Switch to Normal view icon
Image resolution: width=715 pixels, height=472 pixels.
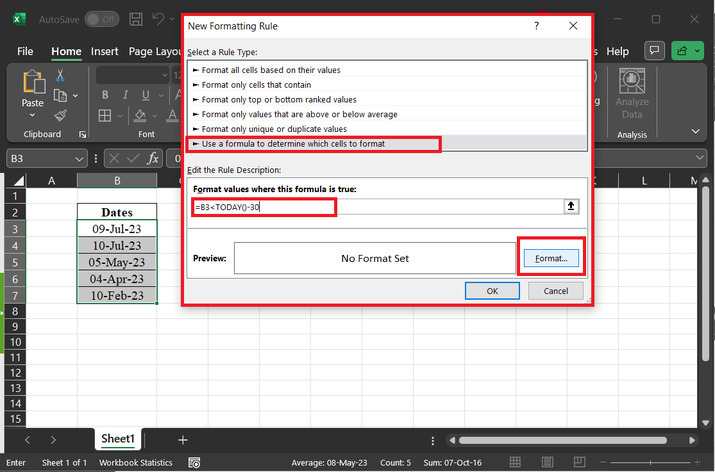coord(515,462)
